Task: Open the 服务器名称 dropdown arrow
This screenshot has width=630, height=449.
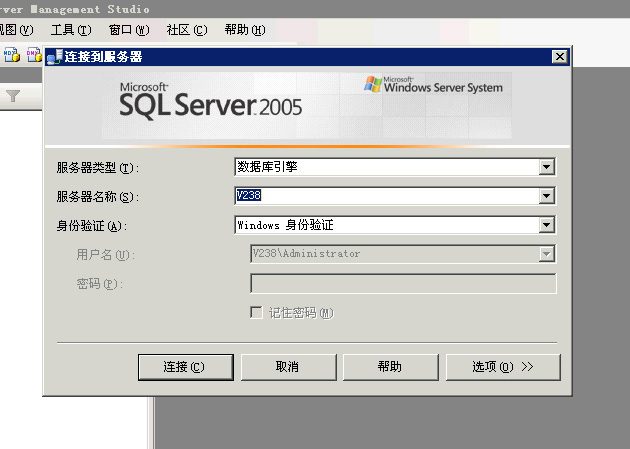Action: click(546, 196)
